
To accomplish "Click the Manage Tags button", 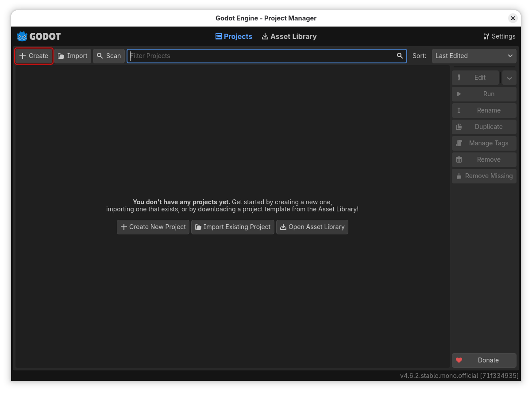I will tap(484, 143).
